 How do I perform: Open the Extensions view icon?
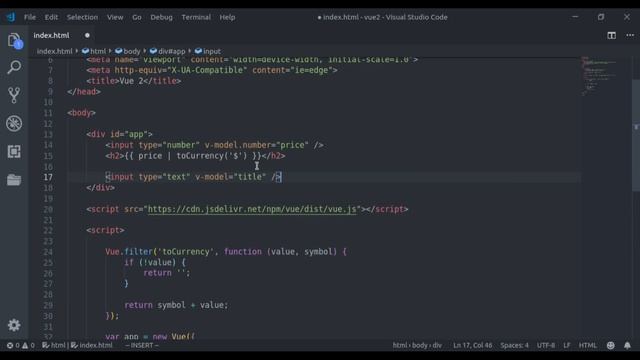pos(14,151)
